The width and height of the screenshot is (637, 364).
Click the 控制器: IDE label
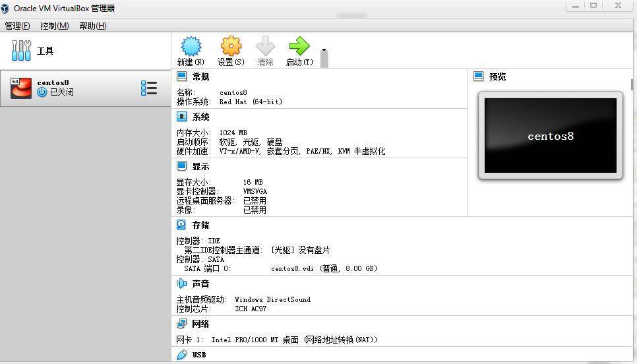198,241
